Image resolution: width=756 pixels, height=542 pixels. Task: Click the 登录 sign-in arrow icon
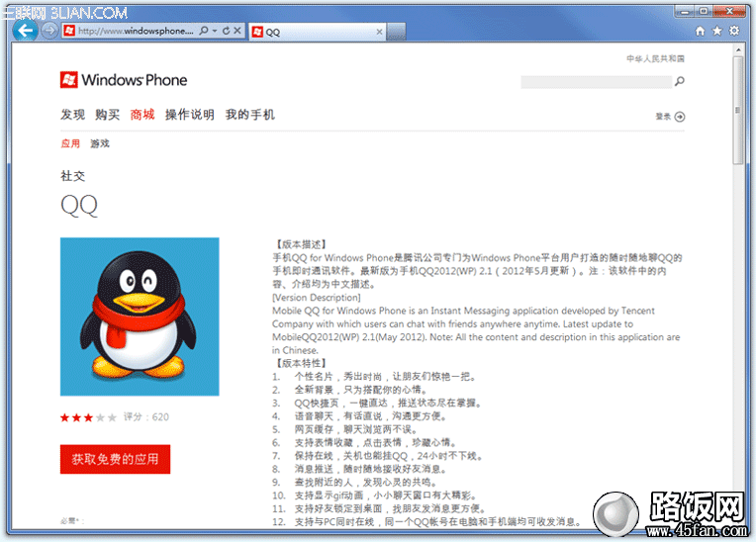(680, 117)
